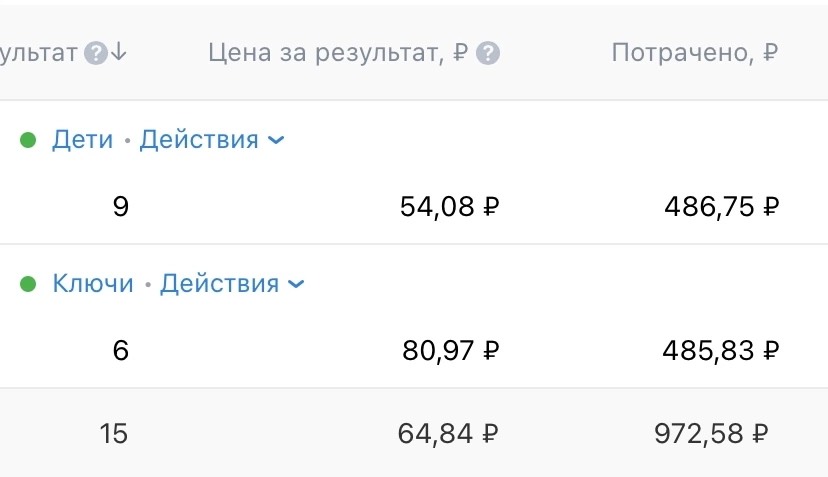
Task: Sort by Цена за результат column header
Action: pyautogui.click(x=338, y=53)
